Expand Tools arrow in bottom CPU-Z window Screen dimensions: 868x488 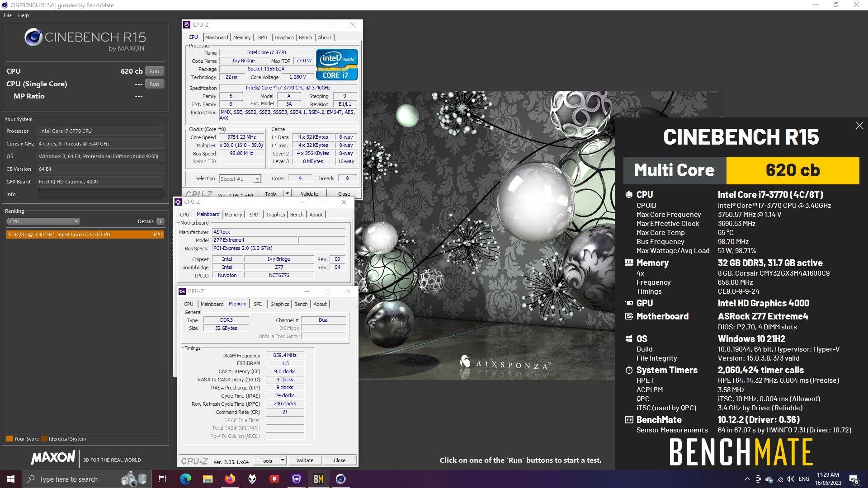[x=283, y=460]
